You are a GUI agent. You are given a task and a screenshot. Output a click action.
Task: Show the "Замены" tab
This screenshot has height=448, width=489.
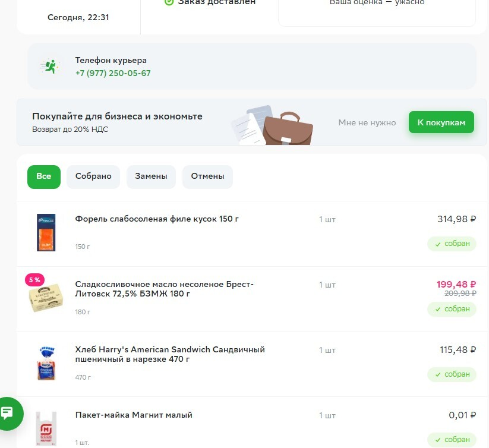pos(151,176)
